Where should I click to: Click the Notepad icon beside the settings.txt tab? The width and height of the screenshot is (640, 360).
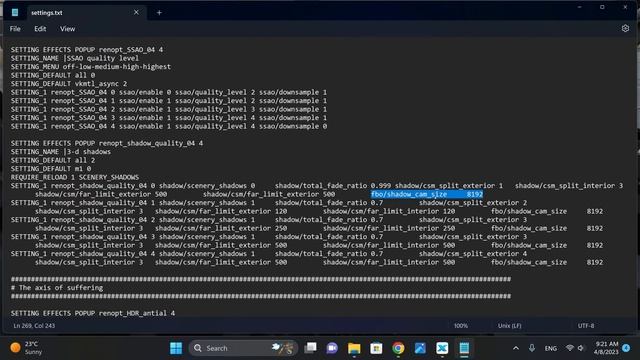[x=15, y=13]
